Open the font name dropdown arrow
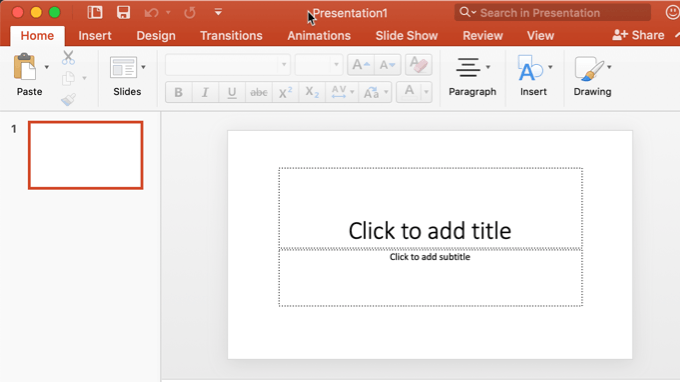Viewport: 680px width, 382px height. (x=284, y=65)
